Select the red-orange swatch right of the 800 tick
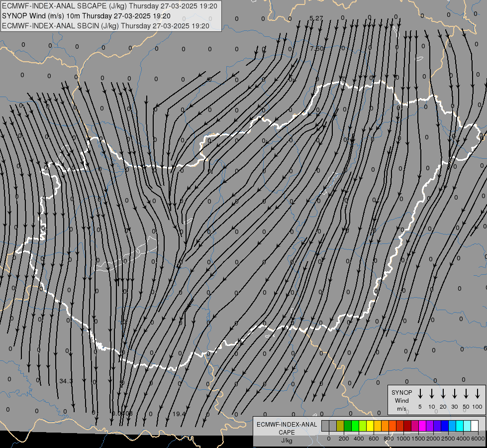487x448 pixels. [392, 426]
